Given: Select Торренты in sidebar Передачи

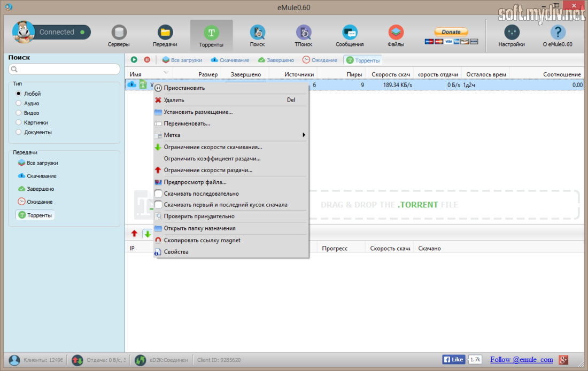Looking at the screenshot, I should (35, 215).
